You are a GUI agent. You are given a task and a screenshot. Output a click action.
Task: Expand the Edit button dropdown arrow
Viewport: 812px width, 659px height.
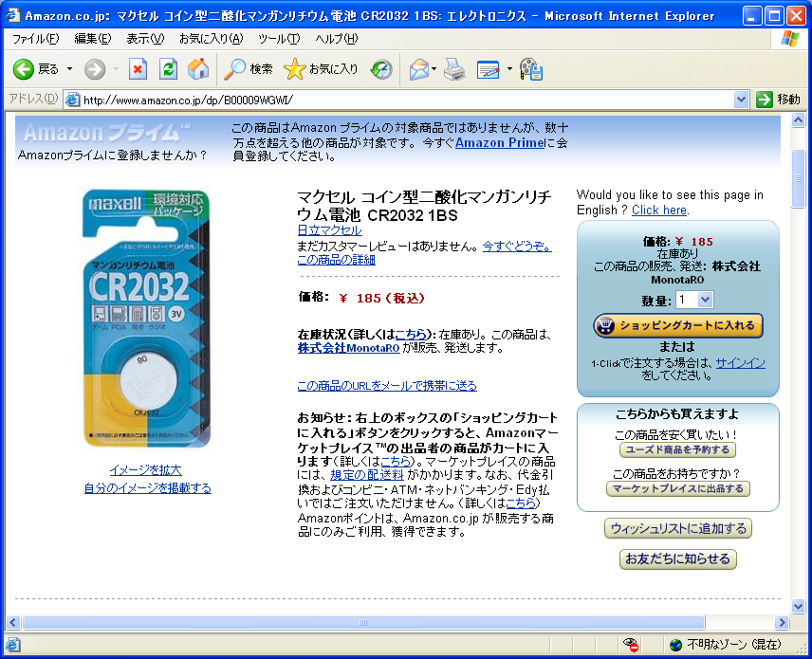[x=509, y=69]
